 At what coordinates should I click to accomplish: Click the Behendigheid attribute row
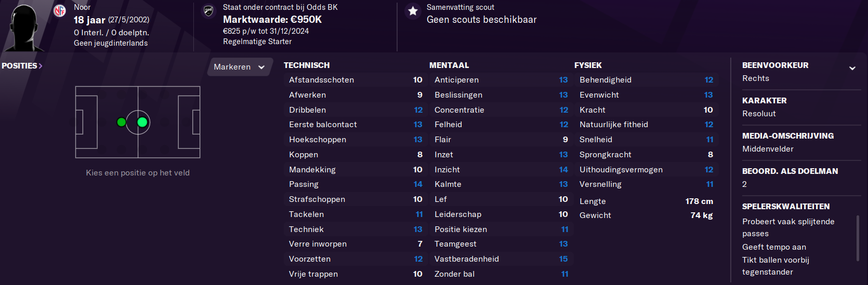646,80
